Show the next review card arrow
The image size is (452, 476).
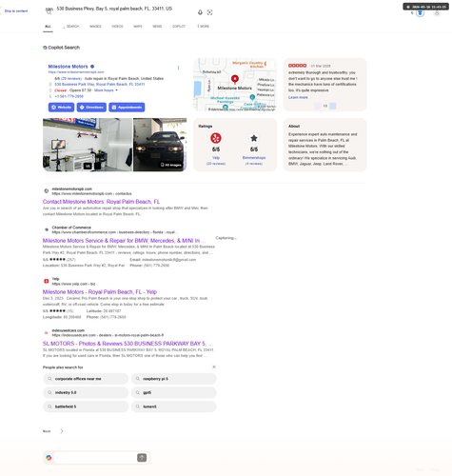(333, 106)
